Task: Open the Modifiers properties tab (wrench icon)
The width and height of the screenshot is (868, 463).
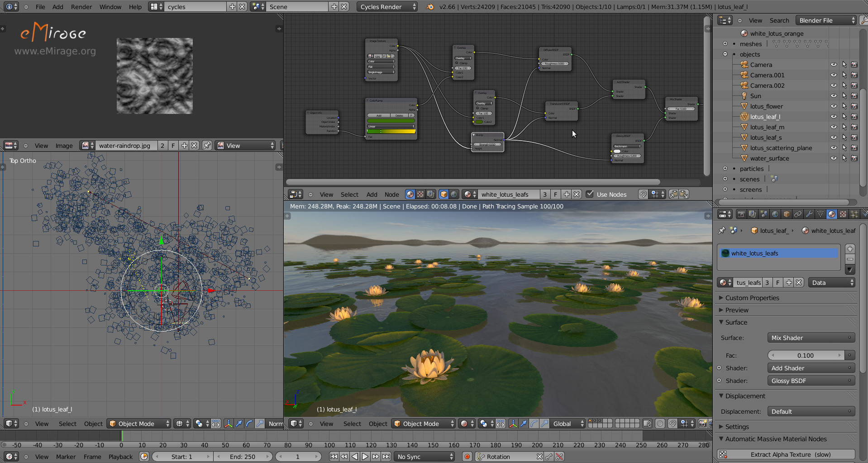Action: (x=809, y=214)
